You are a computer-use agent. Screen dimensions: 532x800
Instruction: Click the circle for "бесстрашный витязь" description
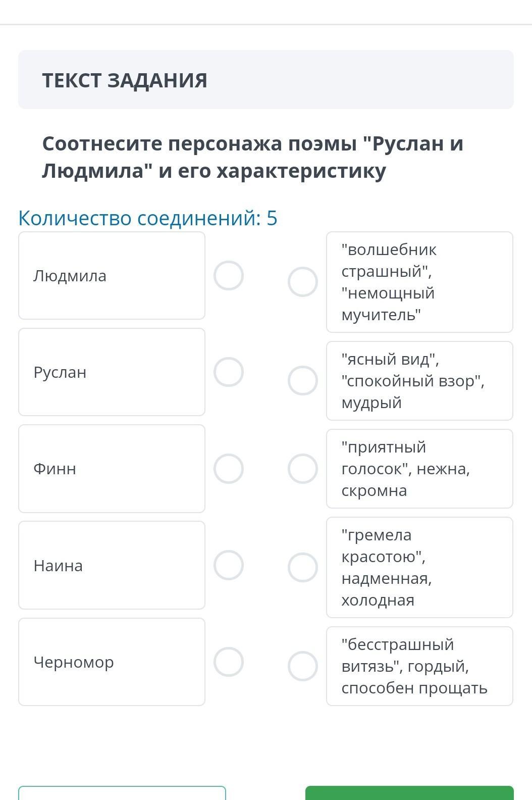(303, 666)
